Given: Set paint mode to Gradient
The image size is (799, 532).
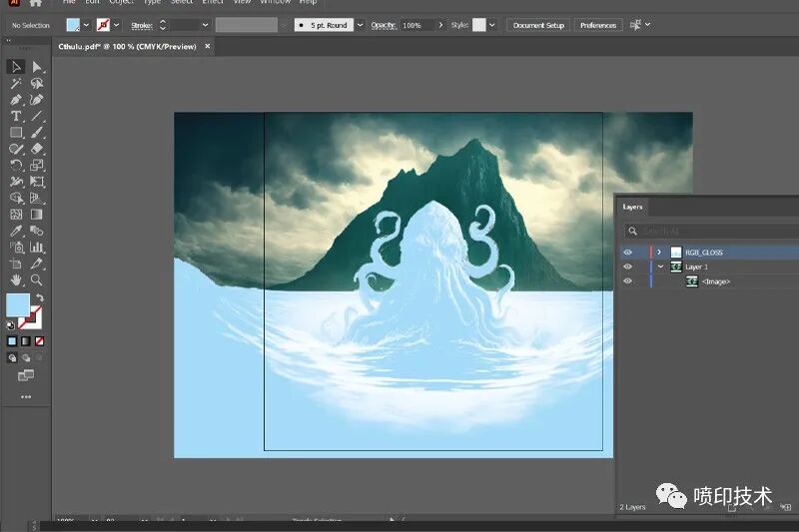Looking at the screenshot, I should (26, 341).
